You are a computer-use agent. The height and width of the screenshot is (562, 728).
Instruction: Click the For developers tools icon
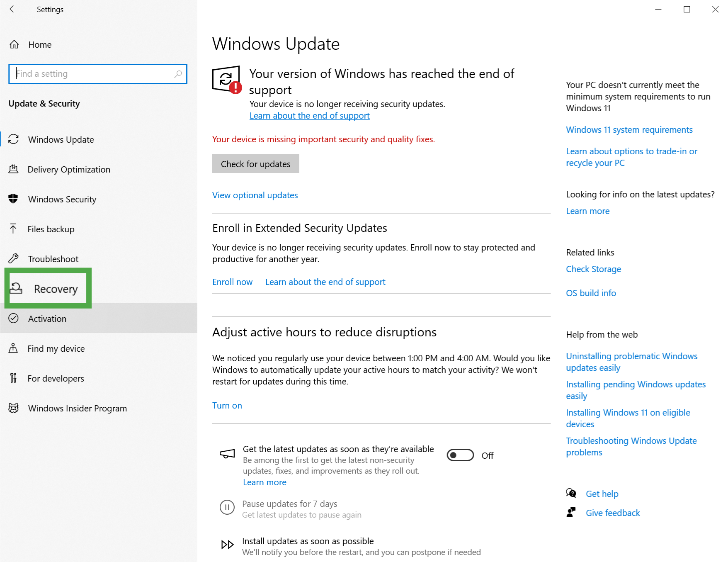click(x=13, y=378)
